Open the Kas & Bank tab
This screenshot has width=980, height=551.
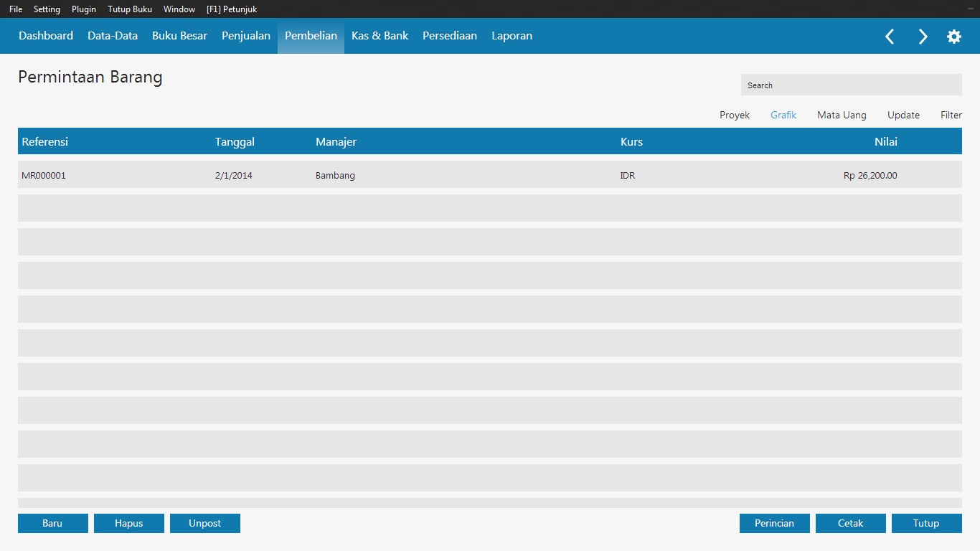point(380,36)
